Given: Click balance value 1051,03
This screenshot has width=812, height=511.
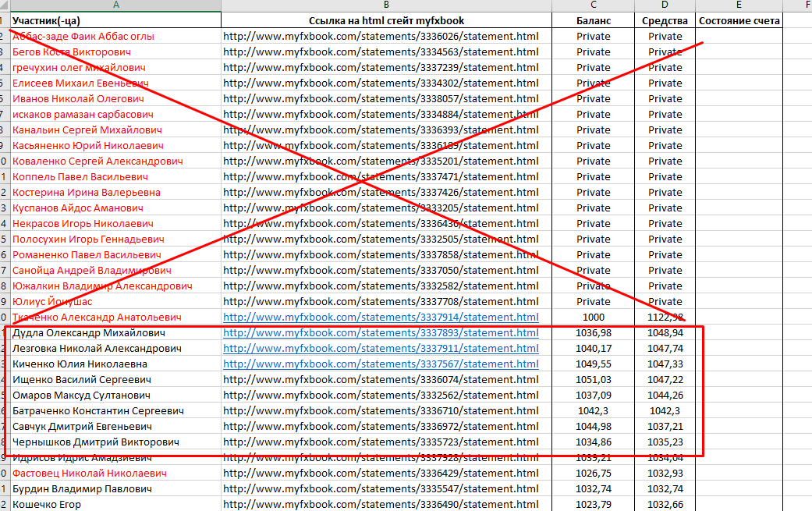Looking at the screenshot, I should [x=593, y=379].
